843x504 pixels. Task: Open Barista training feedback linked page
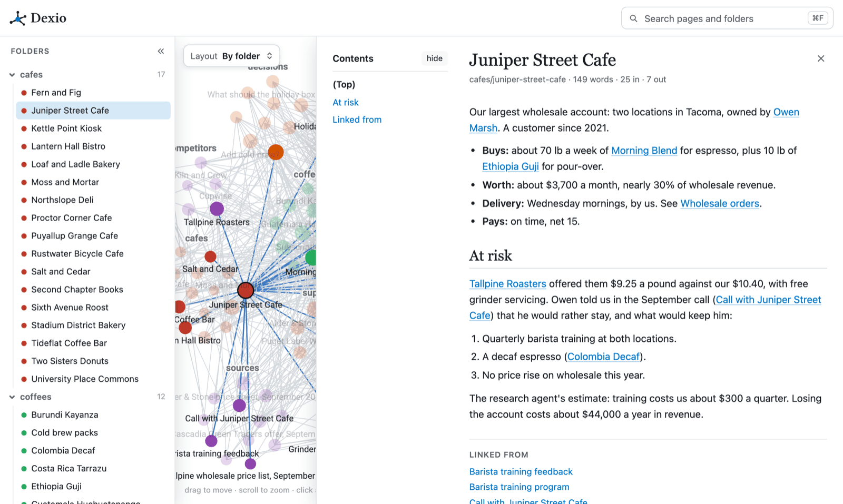(x=521, y=472)
